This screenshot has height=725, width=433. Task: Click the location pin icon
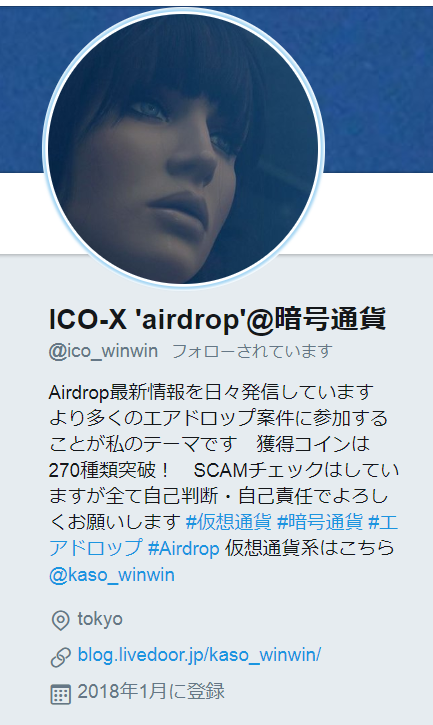click(x=60, y=620)
